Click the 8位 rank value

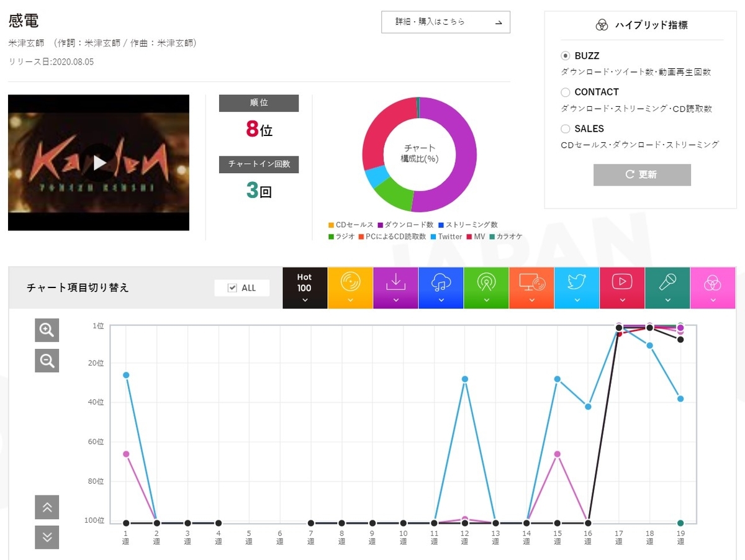pyautogui.click(x=259, y=129)
